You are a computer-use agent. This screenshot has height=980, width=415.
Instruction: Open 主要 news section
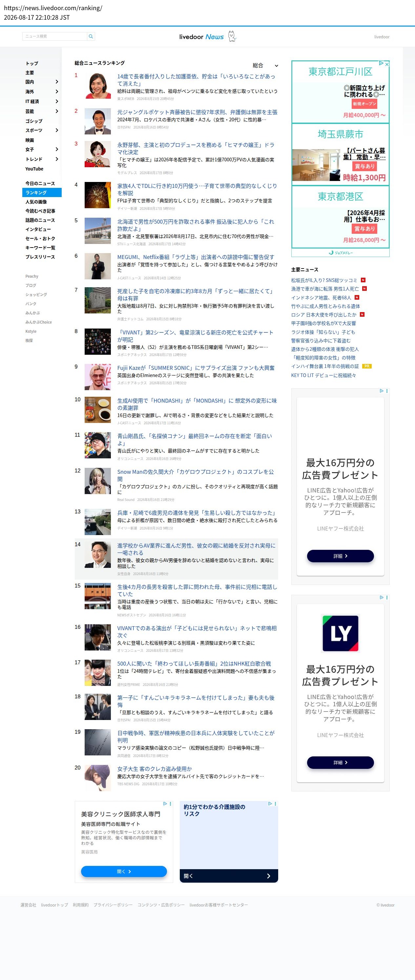pos(30,73)
